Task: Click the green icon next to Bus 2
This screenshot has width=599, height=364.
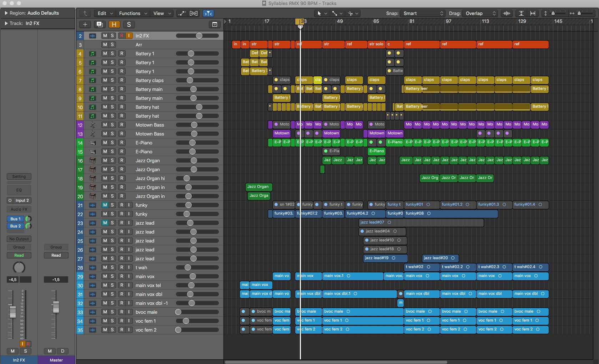Action: (x=28, y=226)
